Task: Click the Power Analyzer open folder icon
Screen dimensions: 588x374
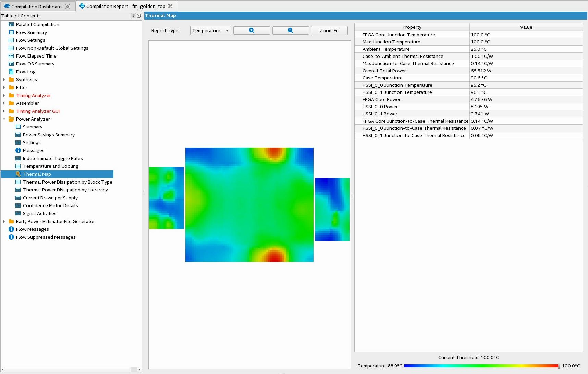Action: pos(11,119)
